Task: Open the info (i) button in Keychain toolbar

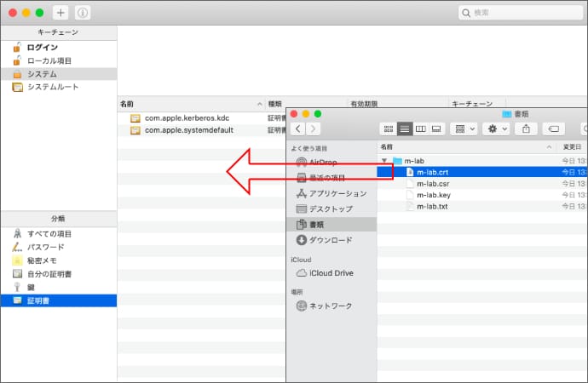Action: 83,13
